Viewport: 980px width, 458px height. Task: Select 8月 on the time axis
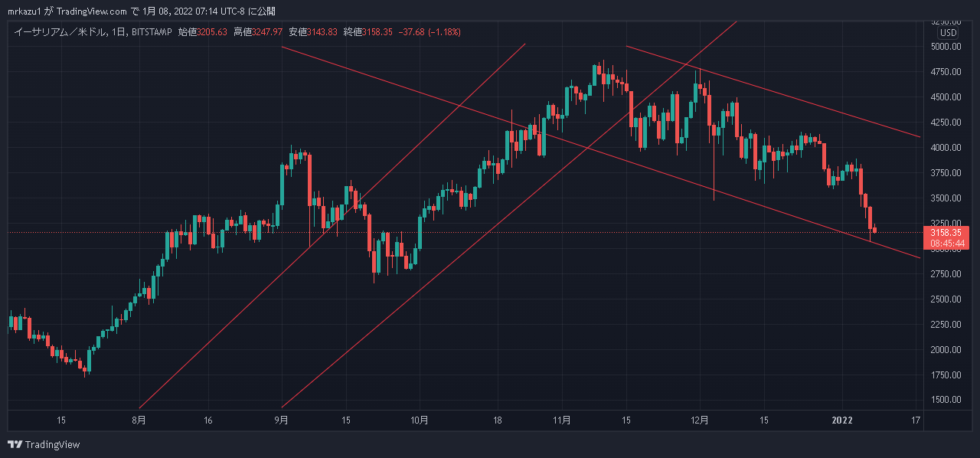click(x=139, y=420)
